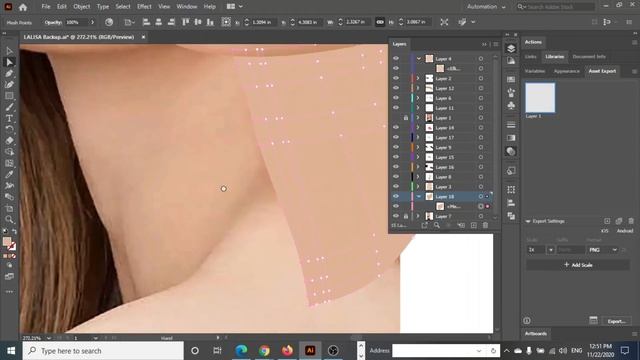Select the Blend tool
Screen dimensions: 640x360
[x=9, y=197]
